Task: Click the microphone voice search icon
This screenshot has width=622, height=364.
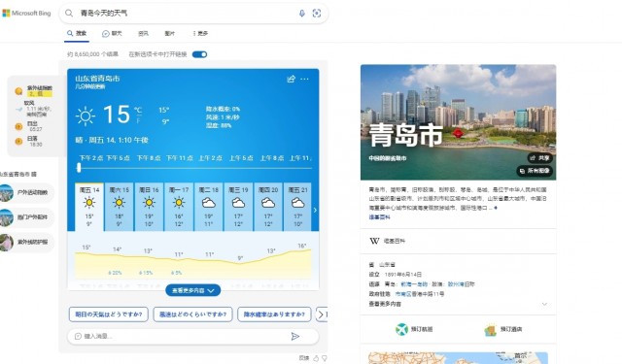Action: [x=302, y=13]
